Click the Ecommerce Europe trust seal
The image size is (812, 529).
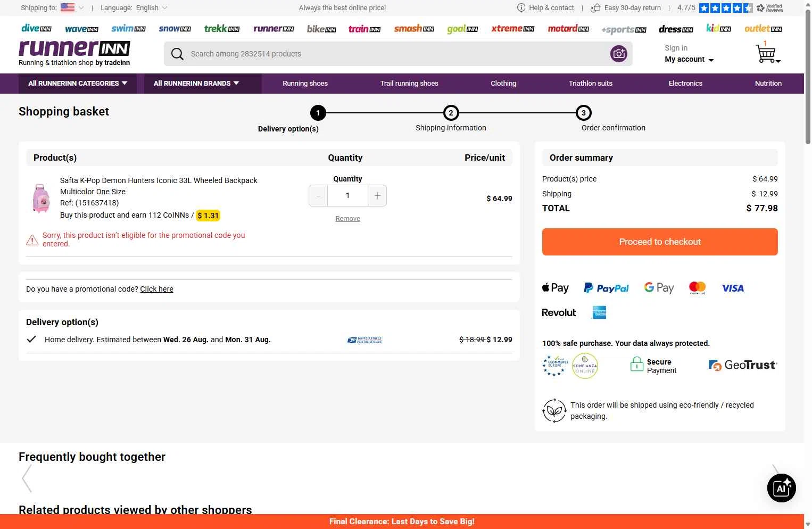(x=555, y=366)
